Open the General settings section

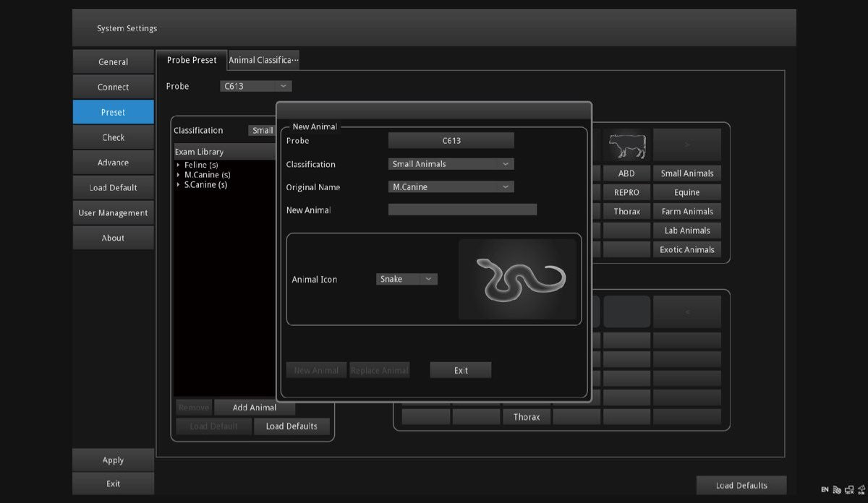[x=113, y=62]
